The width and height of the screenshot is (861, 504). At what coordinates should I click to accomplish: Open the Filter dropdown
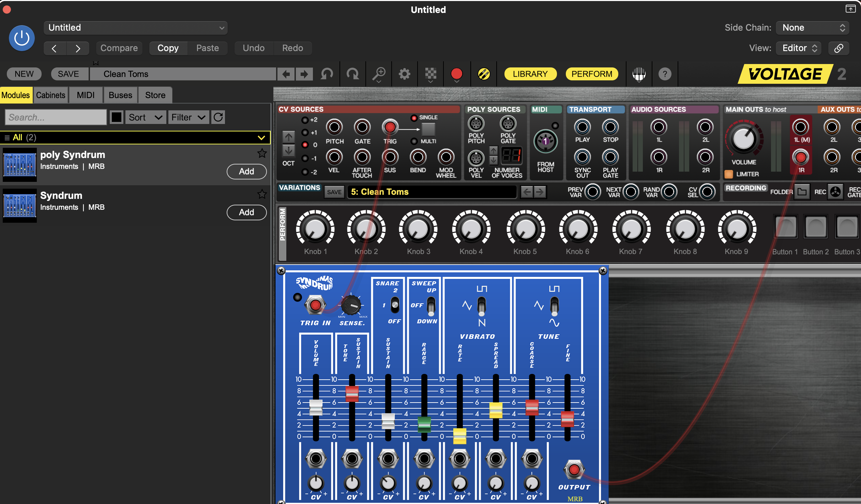pyautogui.click(x=188, y=117)
